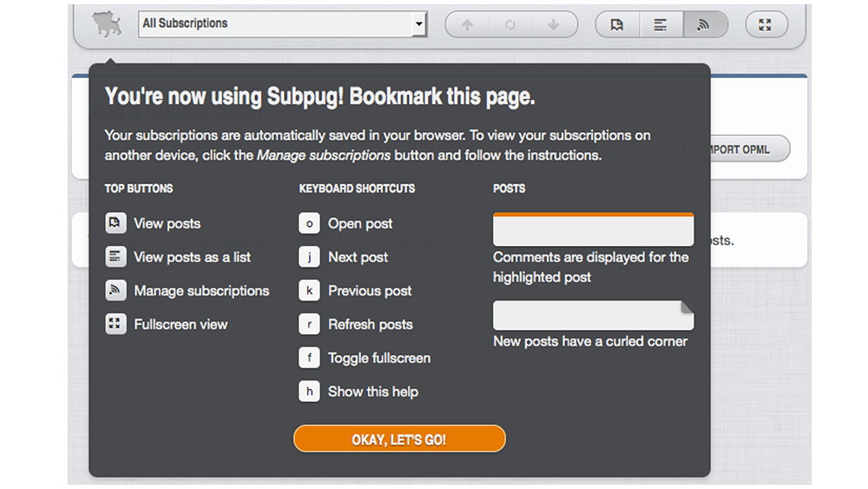Click the 'h' Show this help key
The image size is (868, 489).
pos(309,392)
